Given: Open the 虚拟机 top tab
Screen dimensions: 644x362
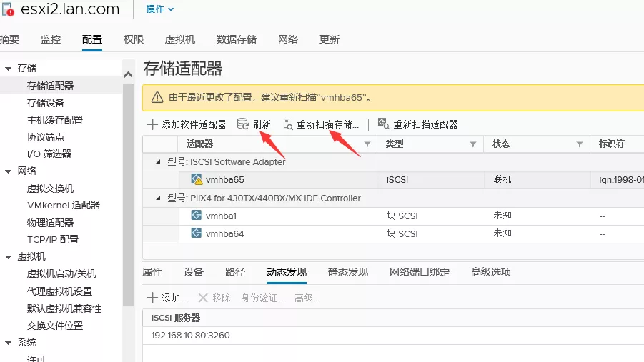Looking at the screenshot, I should tap(179, 39).
